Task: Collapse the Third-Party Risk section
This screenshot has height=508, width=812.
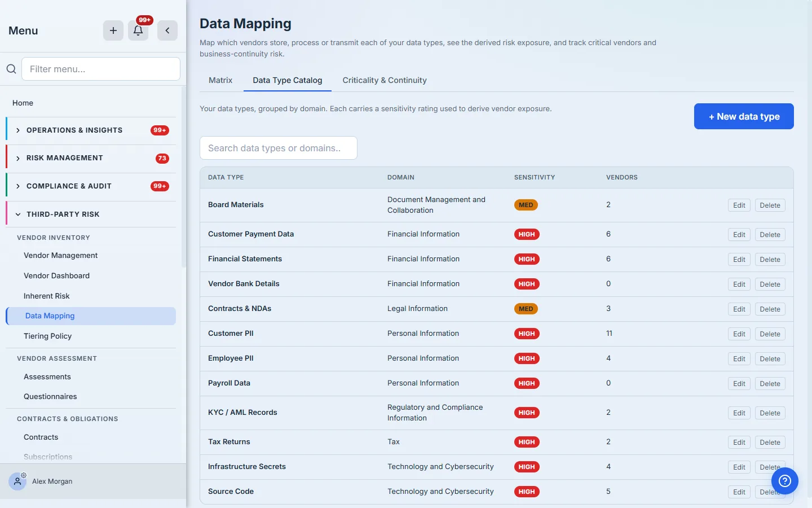Action: [x=91, y=214]
